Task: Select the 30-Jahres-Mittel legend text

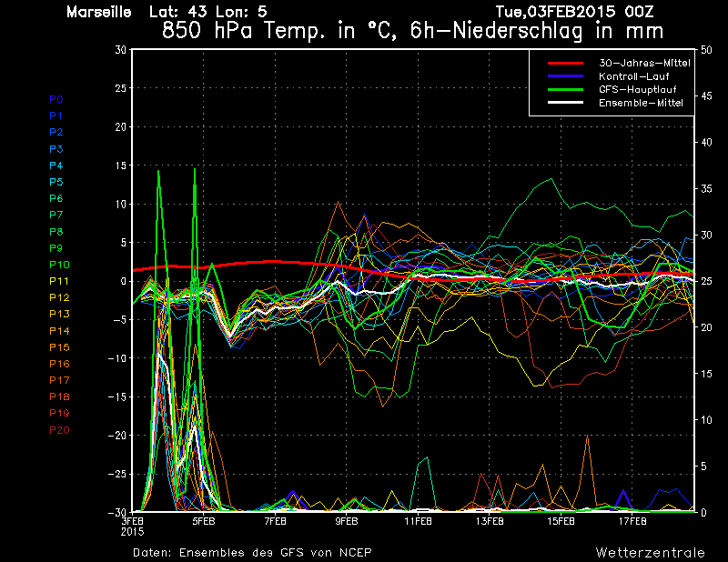Action: tap(641, 63)
